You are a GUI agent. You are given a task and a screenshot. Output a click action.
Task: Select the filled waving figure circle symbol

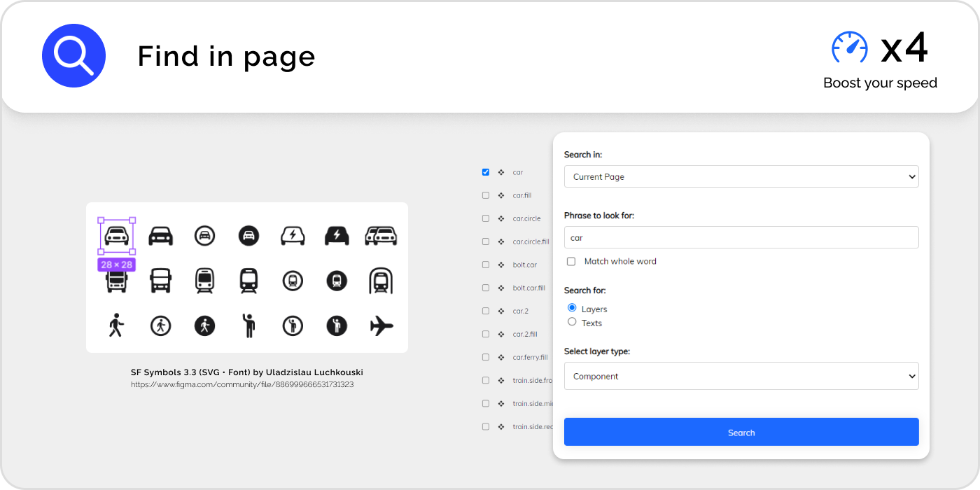click(337, 325)
